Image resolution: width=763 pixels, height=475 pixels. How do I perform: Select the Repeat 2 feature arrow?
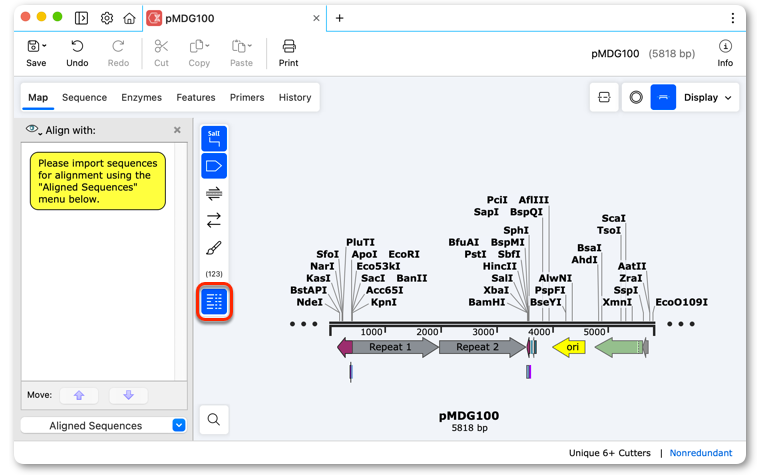[482, 347]
